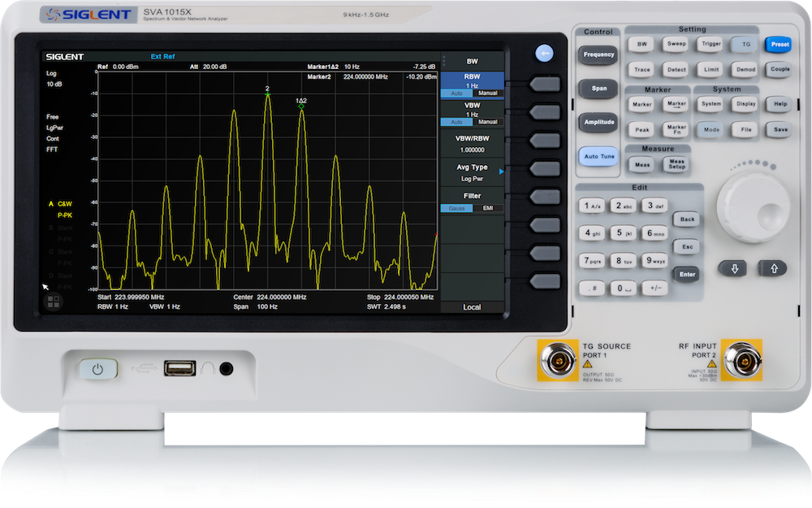Click the blue back-arrow icon above the softkeys

[546, 54]
